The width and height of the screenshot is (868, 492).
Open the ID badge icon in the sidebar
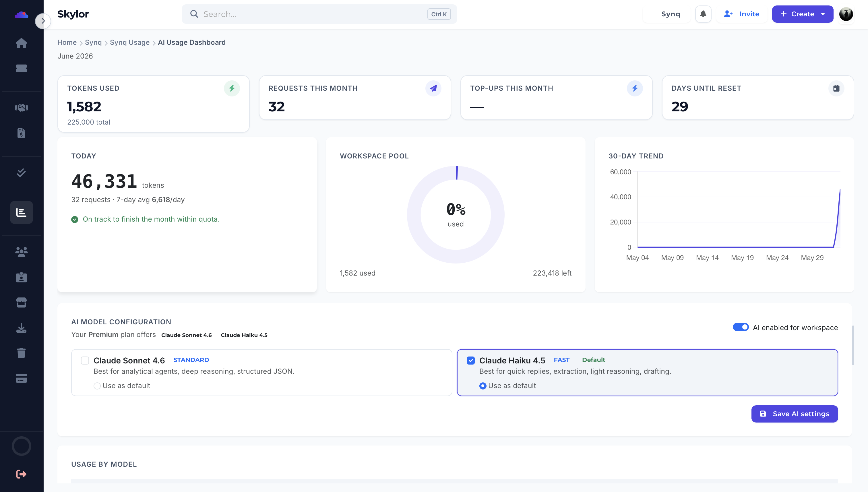pos(21,277)
